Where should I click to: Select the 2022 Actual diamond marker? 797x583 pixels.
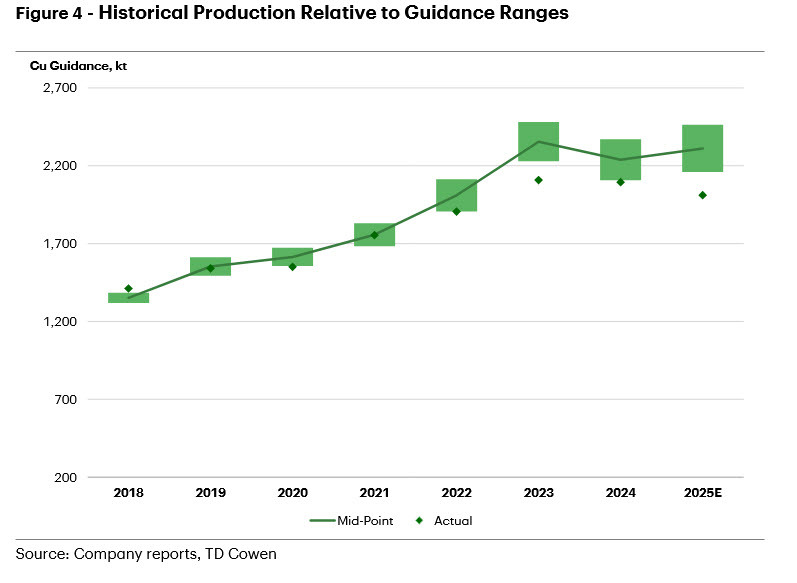click(456, 211)
